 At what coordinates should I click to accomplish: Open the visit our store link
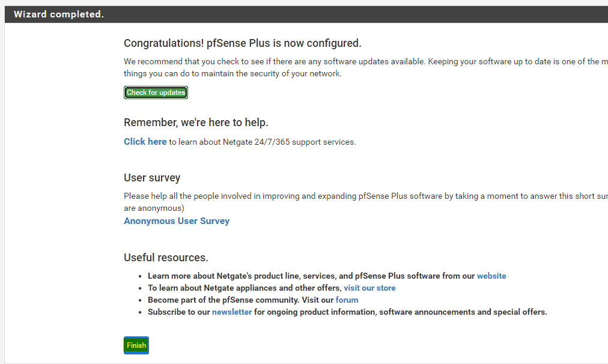(x=369, y=288)
